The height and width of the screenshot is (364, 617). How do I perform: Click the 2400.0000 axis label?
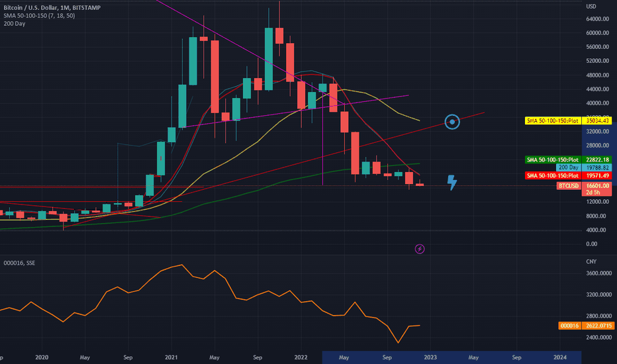(x=599, y=338)
